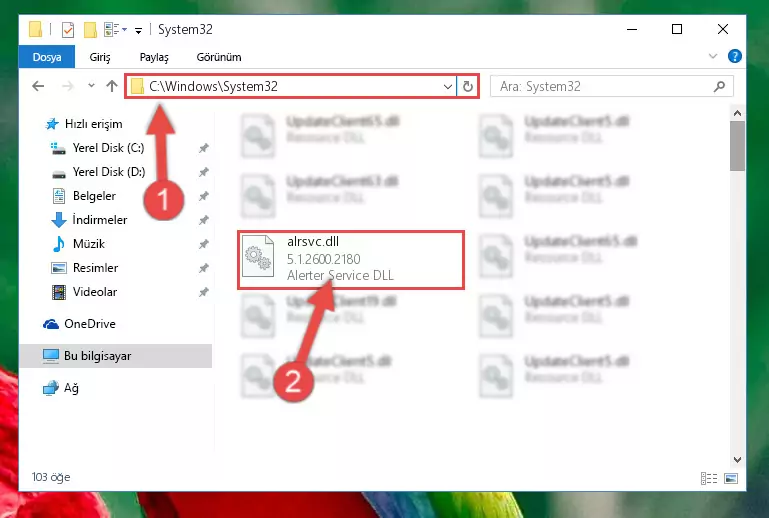This screenshot has height=518, width=769.
Task: Refresh the System32 folder view
Action: point(468,87)
